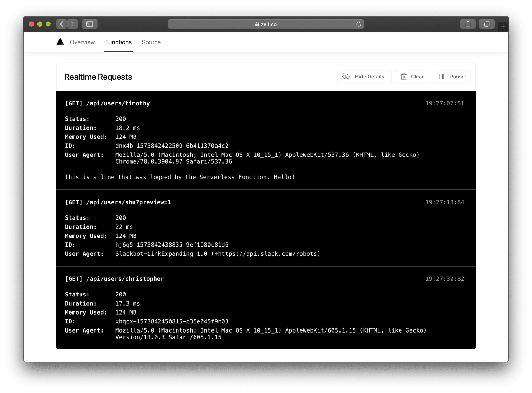Switch to the Overview tab
This screenshot has height=393, width=532.
pos(82,42)
